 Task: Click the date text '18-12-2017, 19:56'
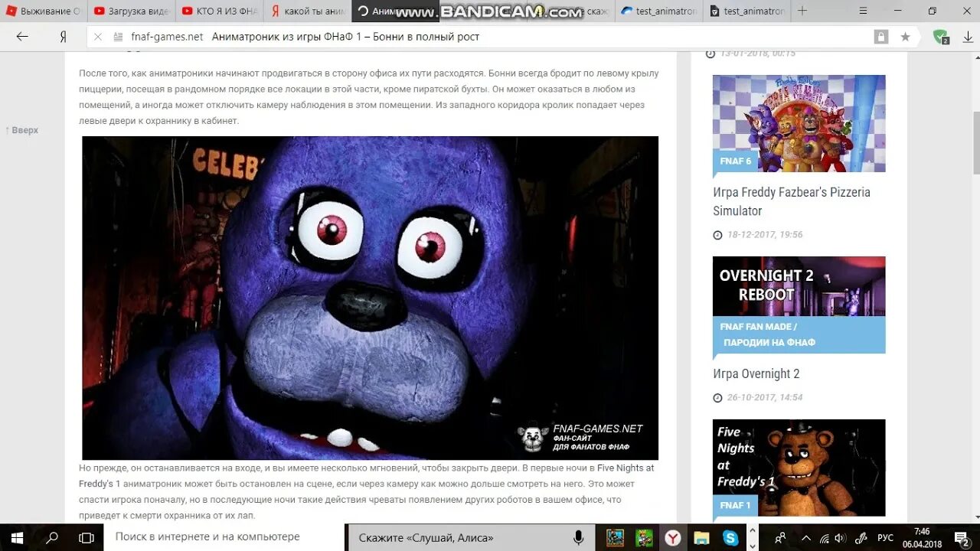pyautogui.click(x=765, y=235)
